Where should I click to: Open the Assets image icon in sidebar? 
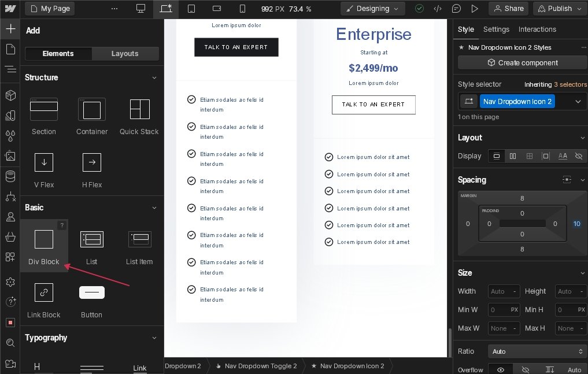[x=10, y=156]
